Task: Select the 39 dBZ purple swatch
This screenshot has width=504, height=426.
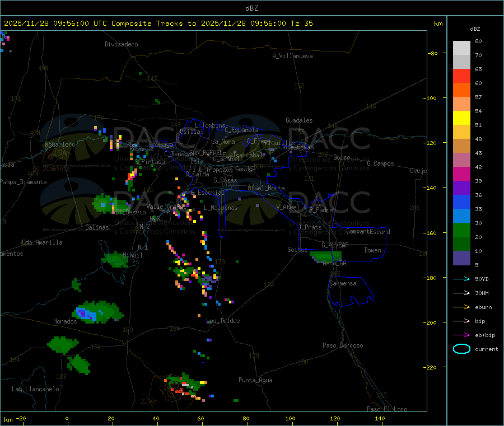Action: pos(461,188)
